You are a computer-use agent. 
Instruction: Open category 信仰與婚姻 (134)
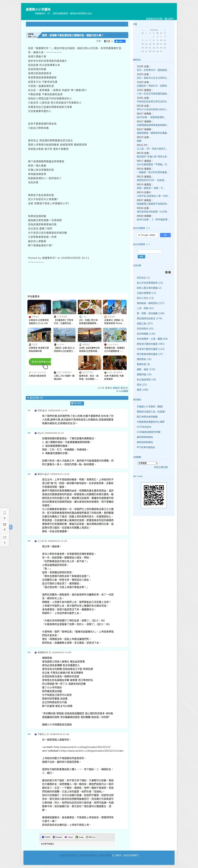pyautogui.click(x=146, y=334)
